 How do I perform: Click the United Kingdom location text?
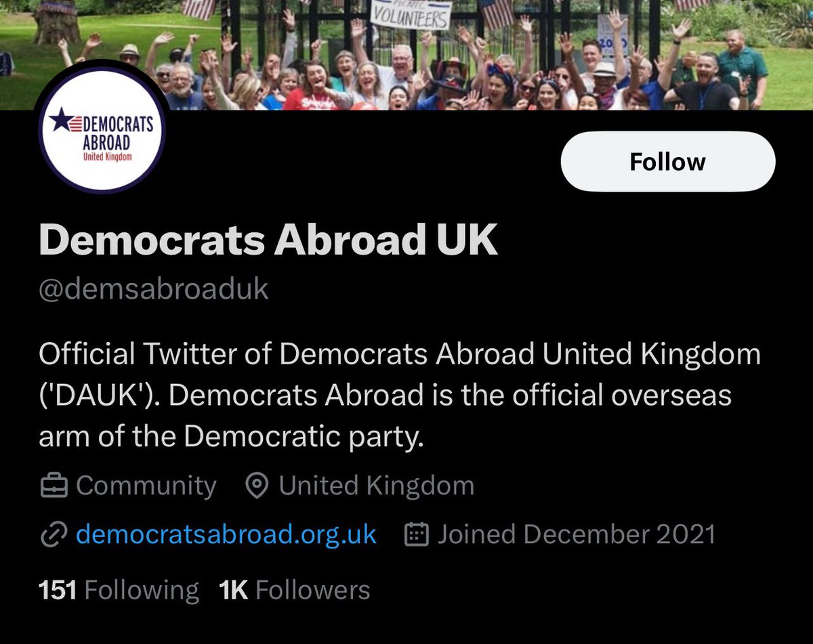tap(376, 486)
